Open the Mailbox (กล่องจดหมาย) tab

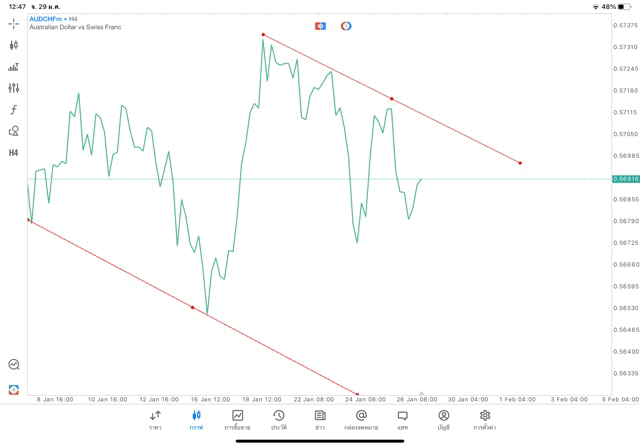361,419
